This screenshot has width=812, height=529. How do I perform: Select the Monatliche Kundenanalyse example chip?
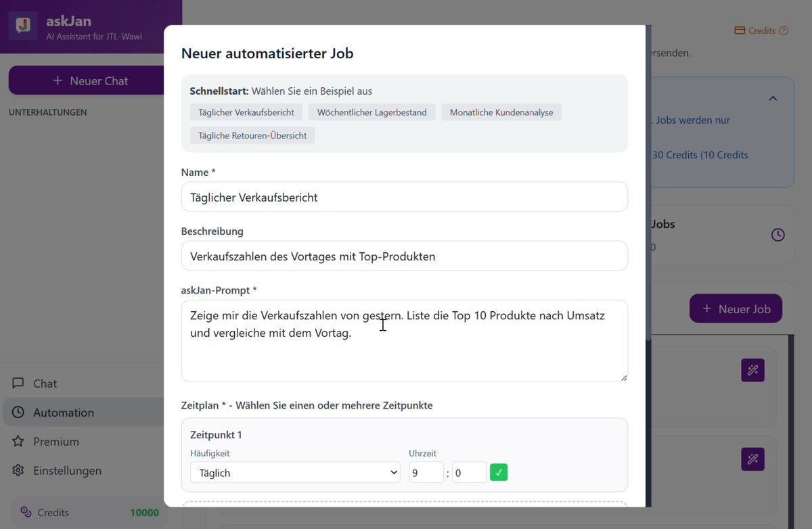tap(501, 112)
